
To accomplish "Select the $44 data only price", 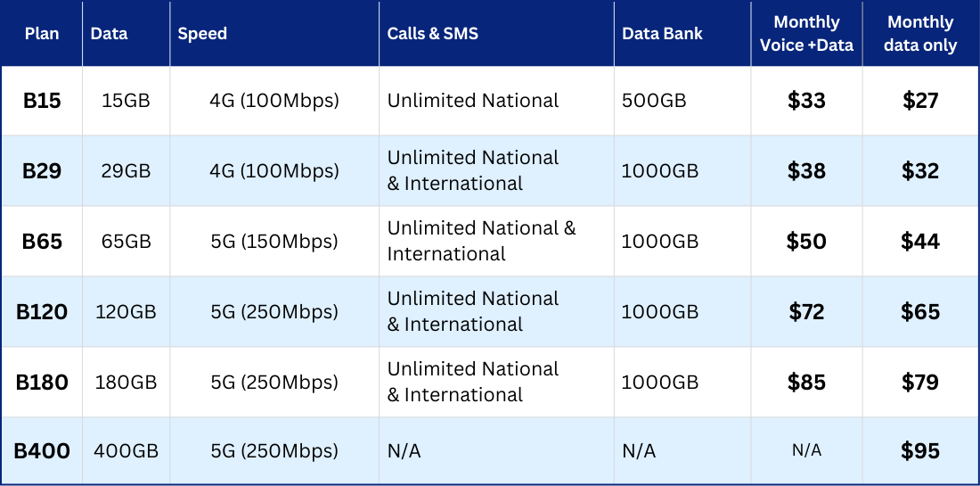I will [x=920, y=241].
